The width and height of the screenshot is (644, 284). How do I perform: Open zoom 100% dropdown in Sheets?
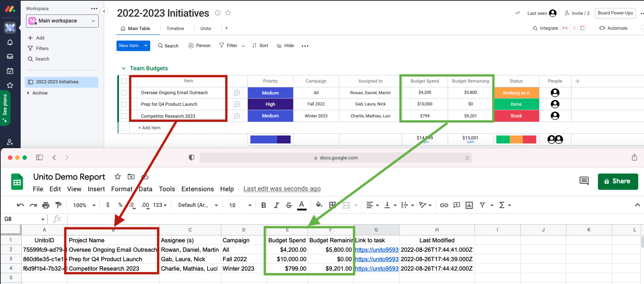pos(85,205)
